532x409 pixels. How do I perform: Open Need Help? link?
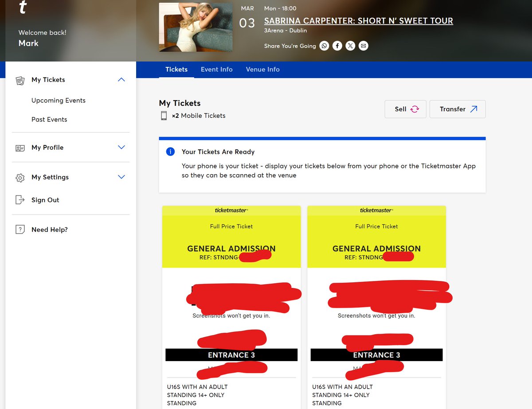50,230
